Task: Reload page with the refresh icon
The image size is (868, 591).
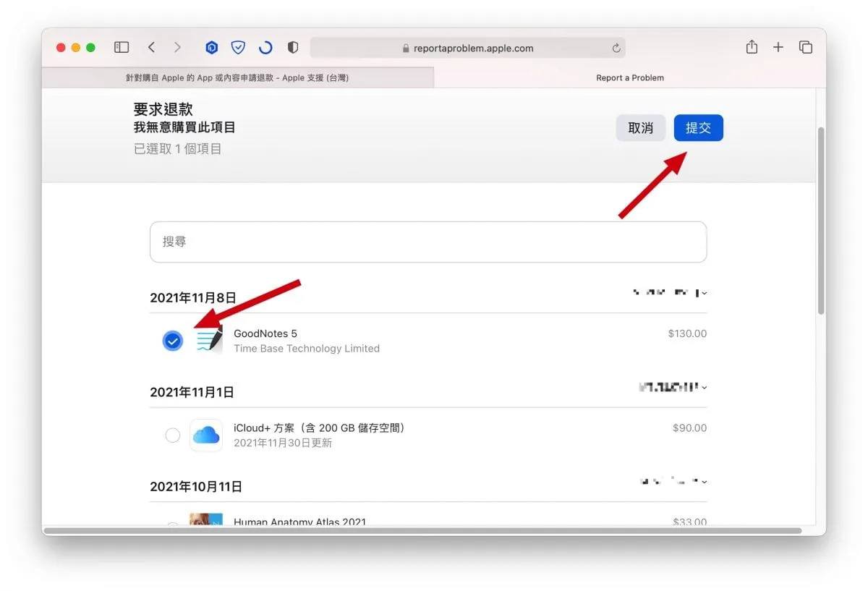Action: point(616,48)
